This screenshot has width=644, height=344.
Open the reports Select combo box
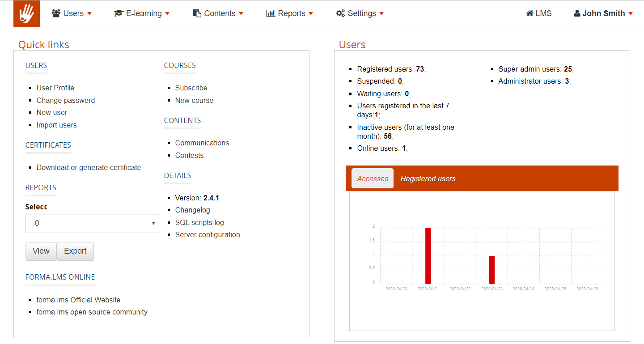coord(92,223)
